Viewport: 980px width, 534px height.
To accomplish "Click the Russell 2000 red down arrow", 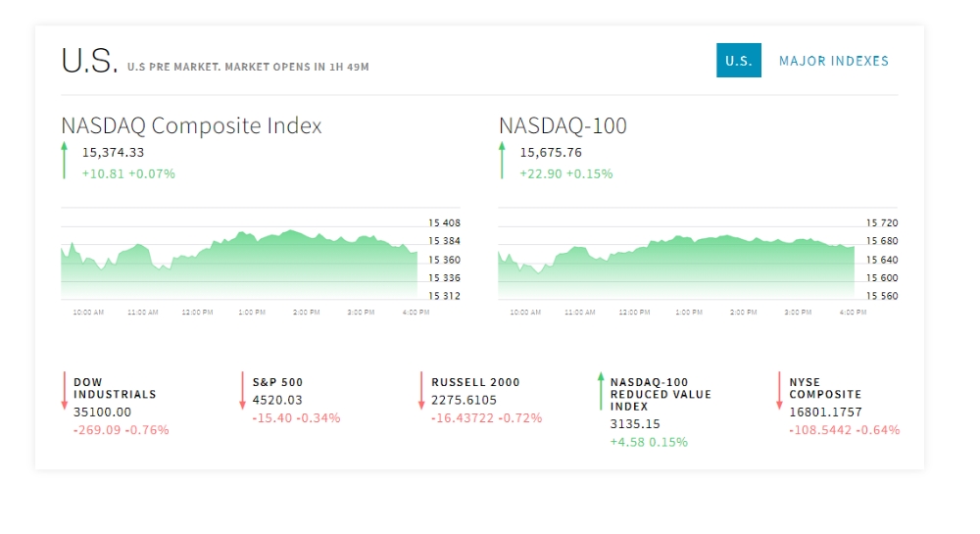I will 421,391.
